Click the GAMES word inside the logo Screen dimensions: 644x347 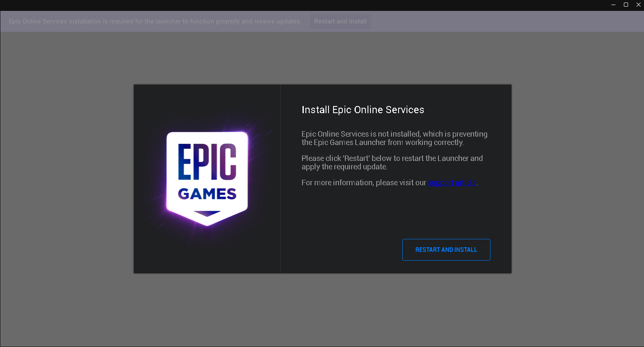[207, 194]
